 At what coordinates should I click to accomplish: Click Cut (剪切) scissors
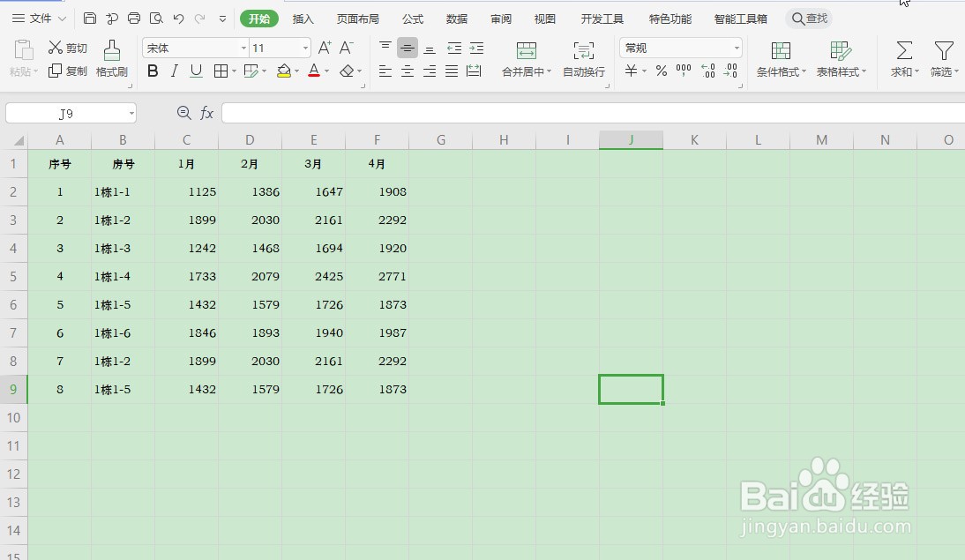pyautogui.click(x=68, y=48)
